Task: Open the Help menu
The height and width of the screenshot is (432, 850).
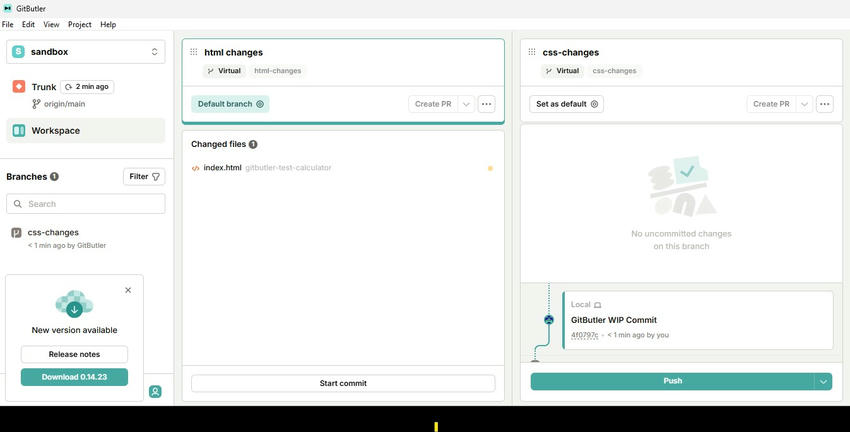Action: pyautogui.click(x=108, y=24)
